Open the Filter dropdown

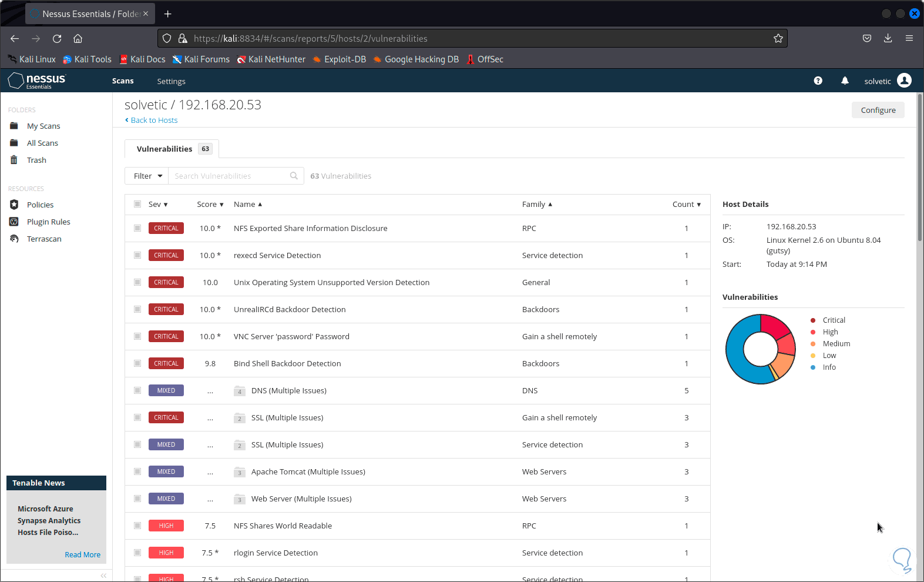click(x=147, y=176)
